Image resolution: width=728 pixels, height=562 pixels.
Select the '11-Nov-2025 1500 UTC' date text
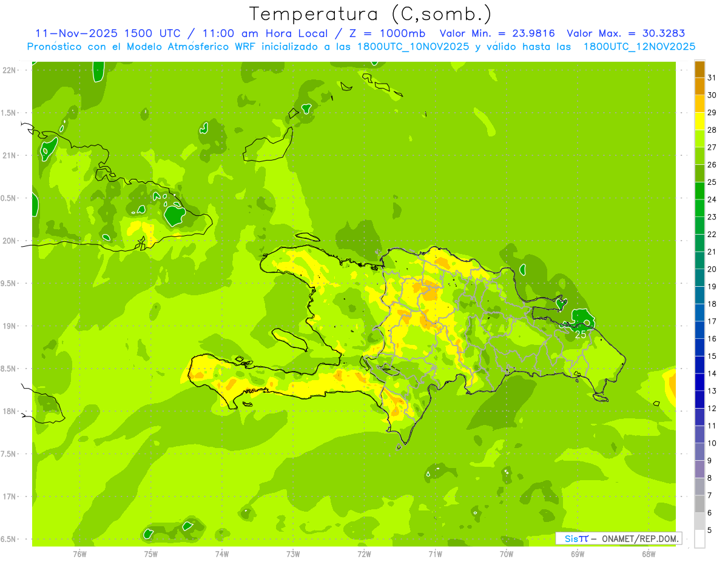pos(108,33)
